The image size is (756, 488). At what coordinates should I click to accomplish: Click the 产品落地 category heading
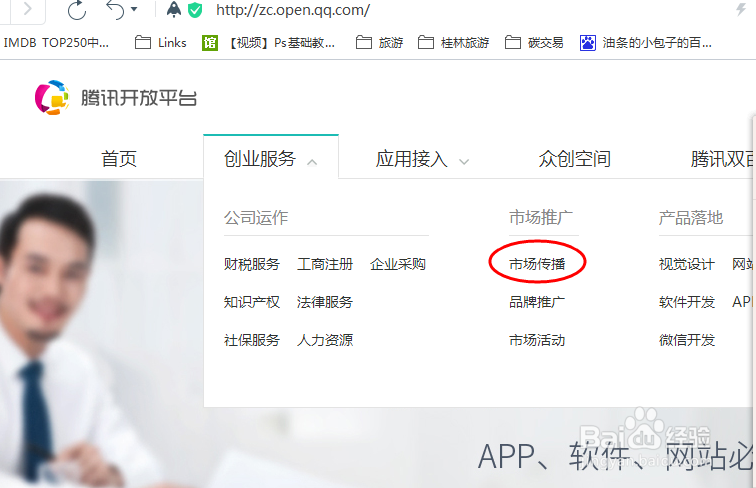coord(691,218)
